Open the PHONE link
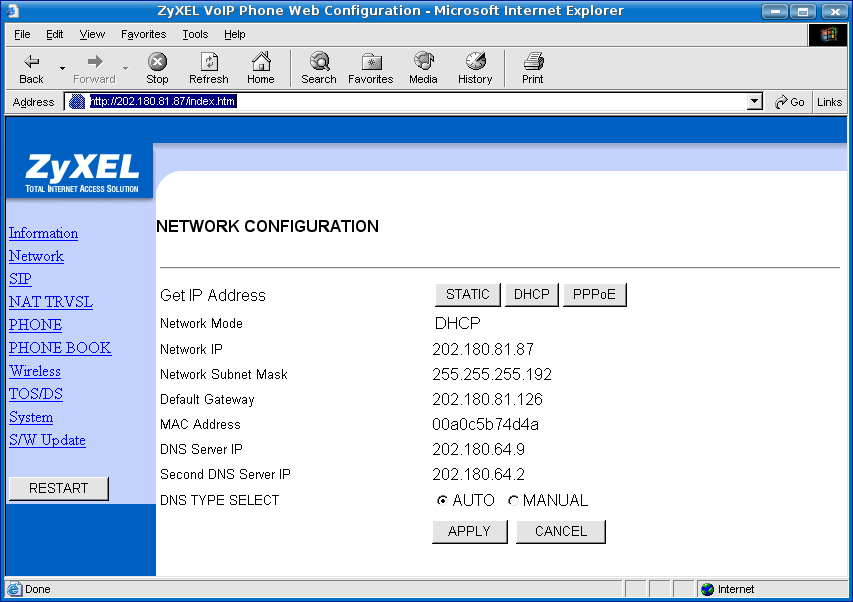This screenshot has width=853, height=602. tap(35, 325)
